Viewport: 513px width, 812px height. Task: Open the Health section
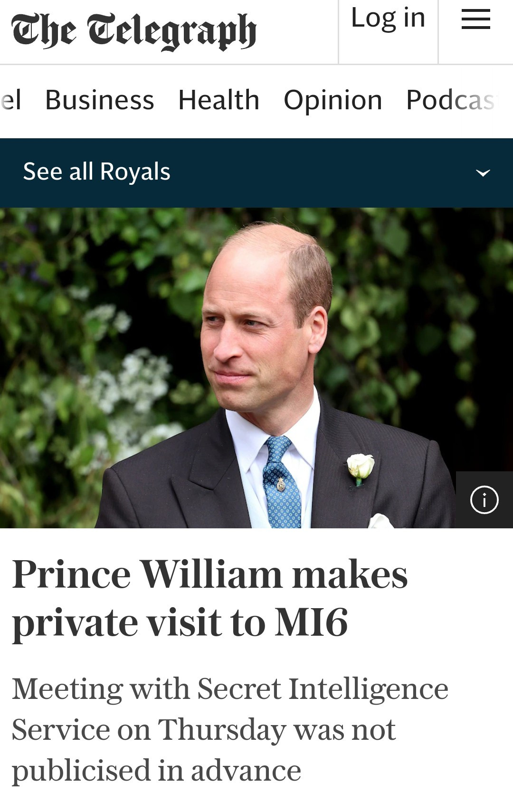[219, 100]
